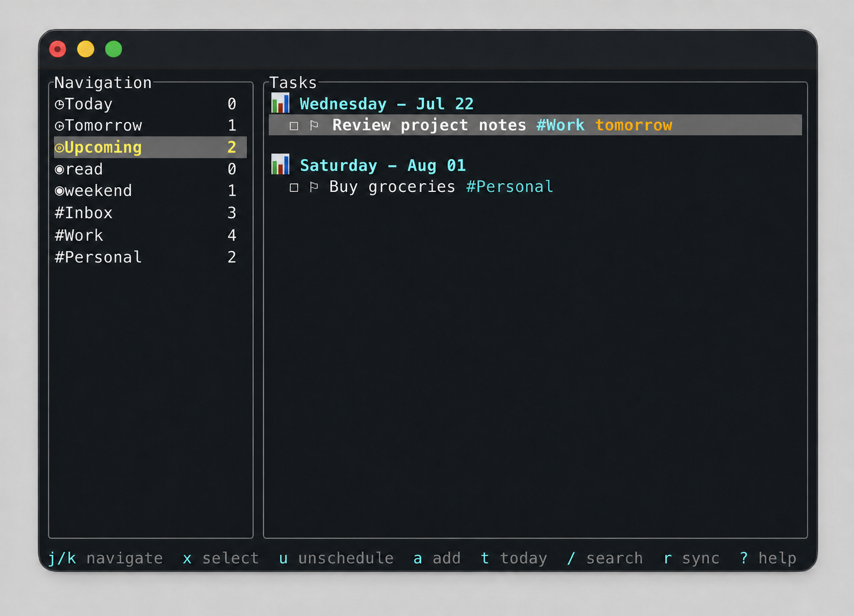Open the weekend filter

tap(150, 190)
